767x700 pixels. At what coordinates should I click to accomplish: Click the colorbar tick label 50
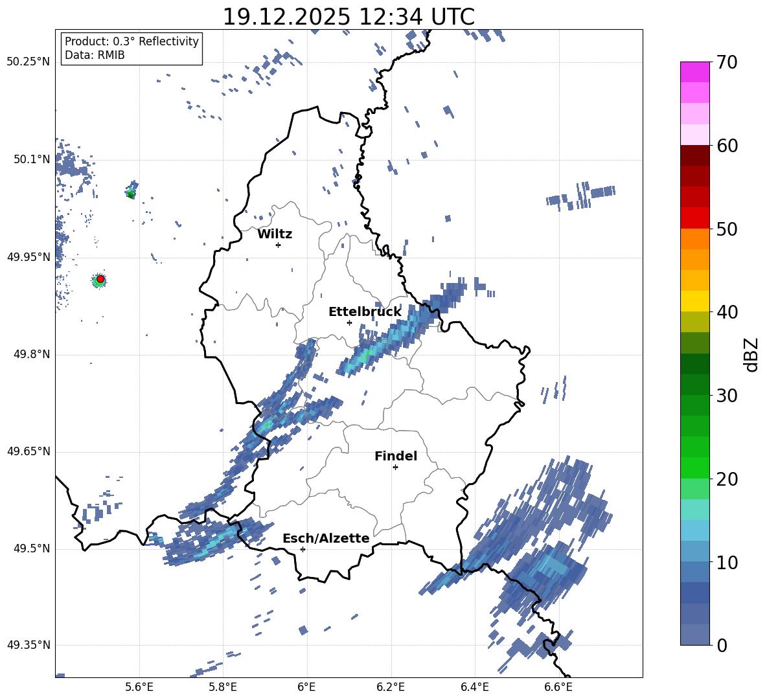pos(727,229)
